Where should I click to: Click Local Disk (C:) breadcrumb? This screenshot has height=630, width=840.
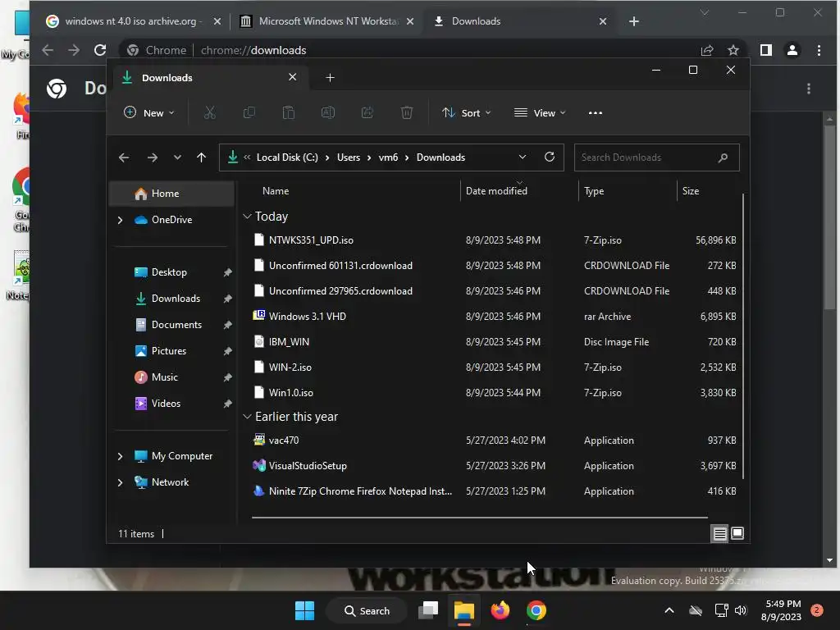[x=287, y=157]
